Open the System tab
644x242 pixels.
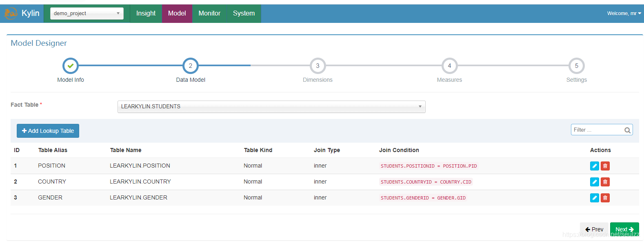click(244, 13)
